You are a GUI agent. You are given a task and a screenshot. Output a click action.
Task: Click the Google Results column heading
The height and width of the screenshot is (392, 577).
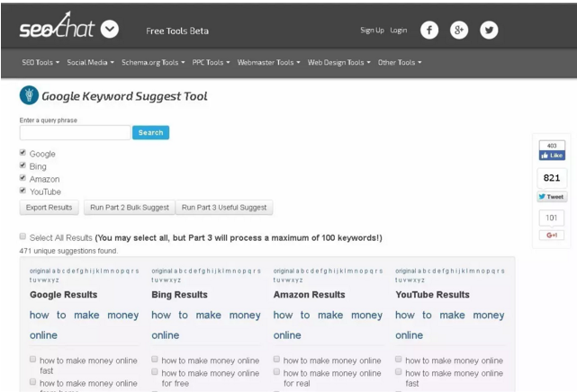[64, 295]
